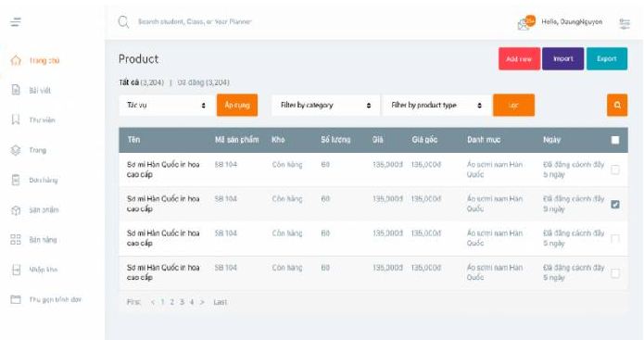Click the search magnifier icon in the top bar
The width and height of the screenshot is (644, 340).
tap(123, 21)
